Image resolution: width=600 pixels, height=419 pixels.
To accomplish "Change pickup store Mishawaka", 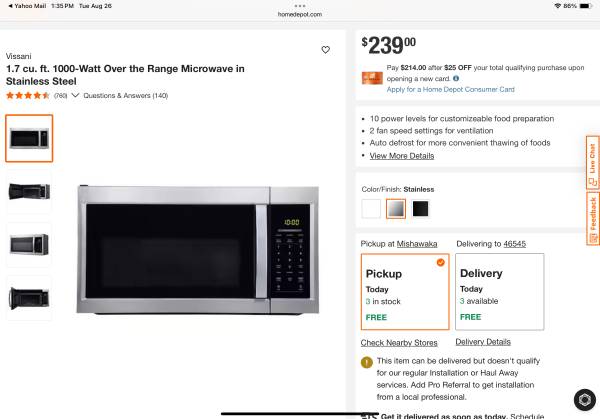I will tap(417, 244).
